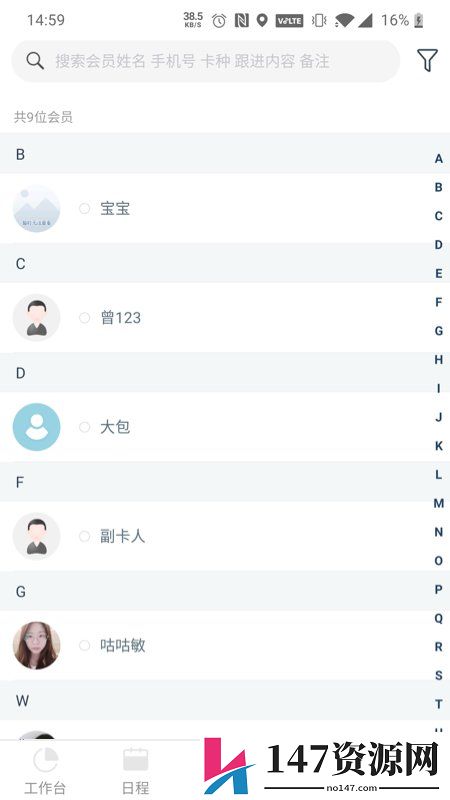
Task: Select radio button beside 宝宝
Action: click(x=85, y=208)
